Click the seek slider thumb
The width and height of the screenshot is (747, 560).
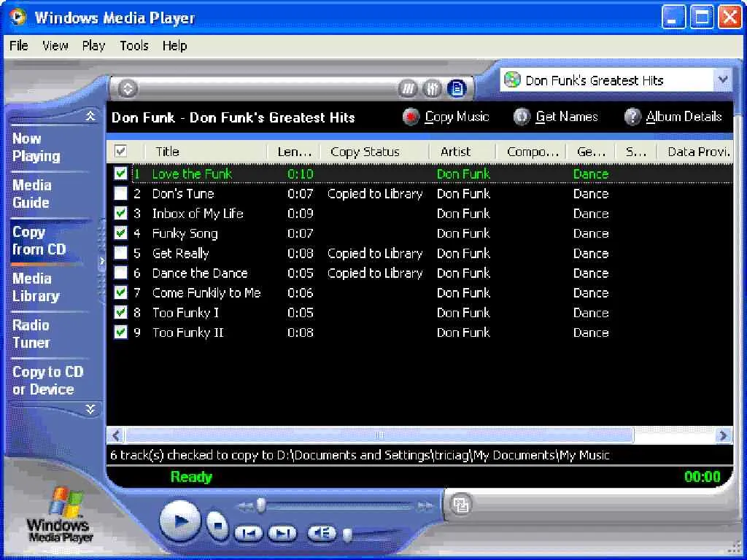tap(260, 506)
